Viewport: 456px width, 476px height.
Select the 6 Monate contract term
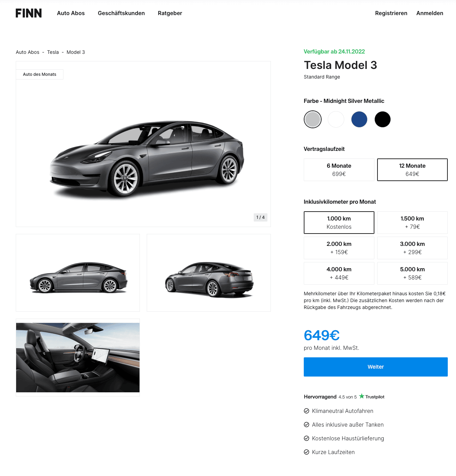pyautogui.click(x=339, y=170)
